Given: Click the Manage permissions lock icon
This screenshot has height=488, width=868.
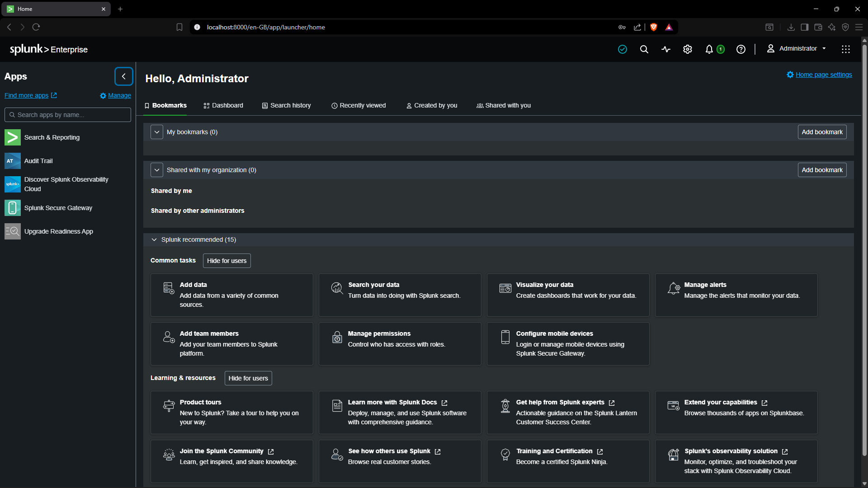Looking at the screenshot, I should 337,337.
